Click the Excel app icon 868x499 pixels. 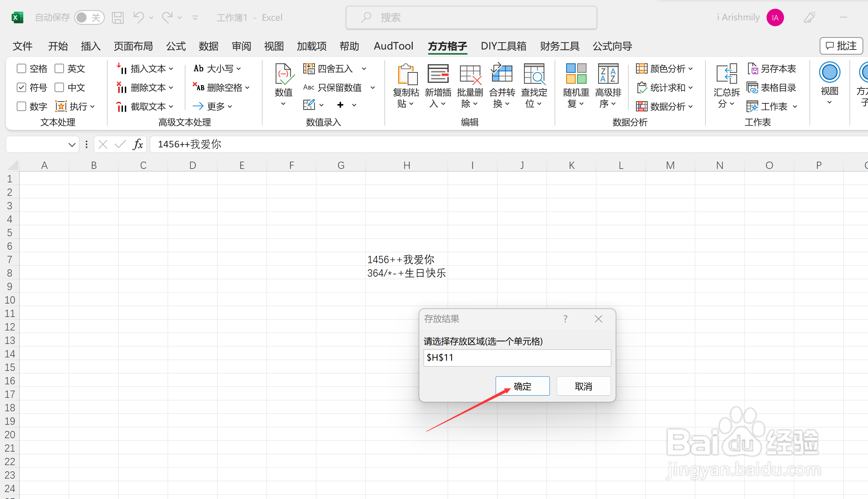[17, 17]
